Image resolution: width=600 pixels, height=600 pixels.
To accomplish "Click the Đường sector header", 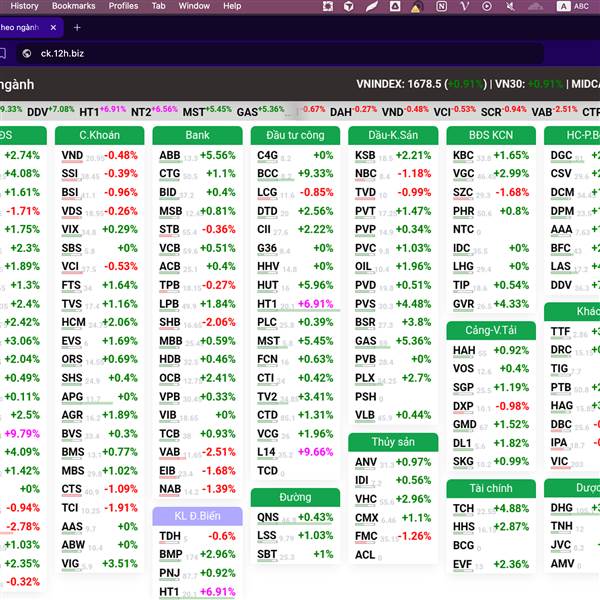I will (x=295, y=497).
